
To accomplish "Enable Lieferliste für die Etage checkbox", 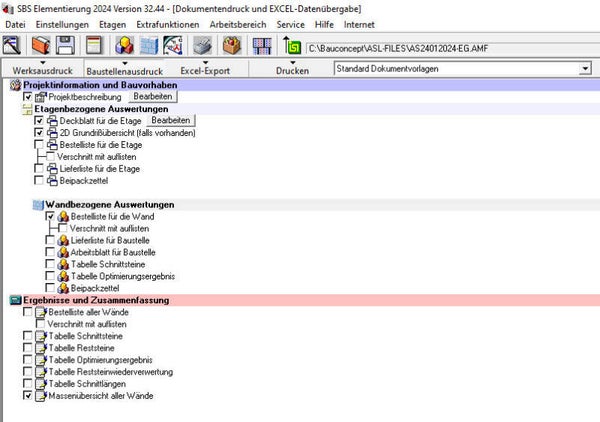I will pyautogui.click(x=39, y=168).
